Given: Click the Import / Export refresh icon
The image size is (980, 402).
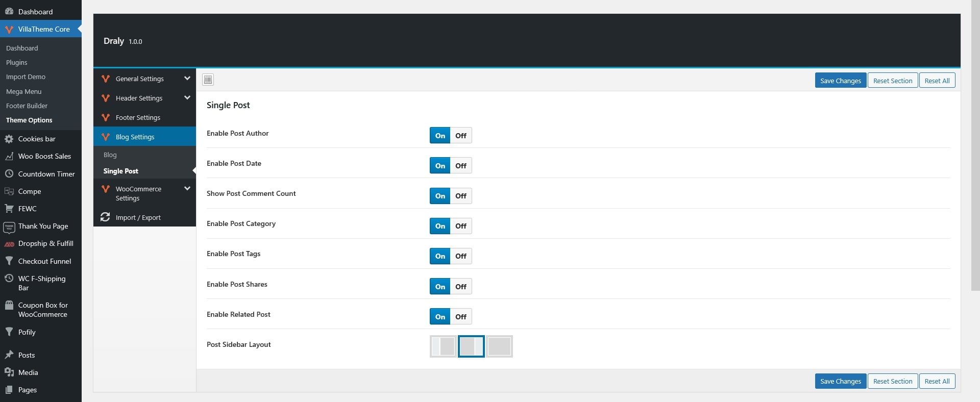Looking at the screenshot, I should pyautogui.click(x=105, y=217).
